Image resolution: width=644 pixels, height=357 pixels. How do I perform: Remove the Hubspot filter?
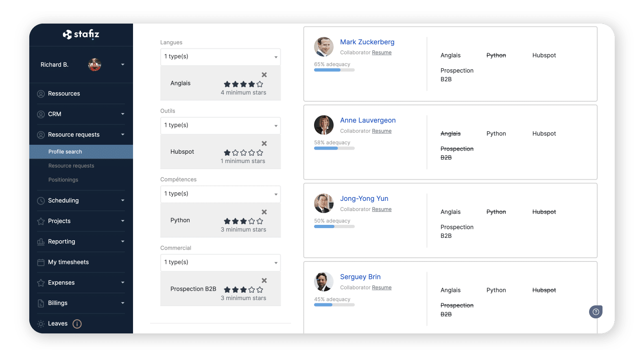[x=264, y=144]
